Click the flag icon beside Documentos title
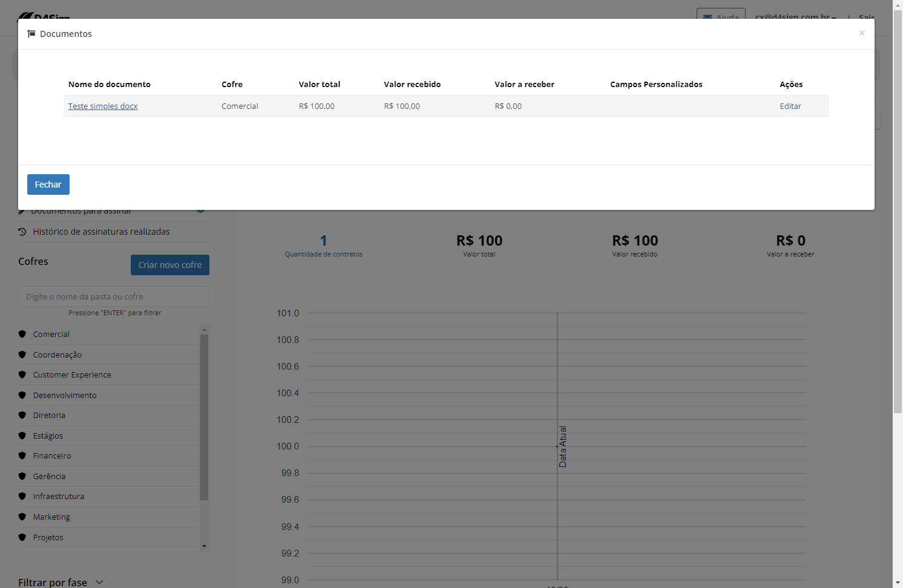 [31, 34]
